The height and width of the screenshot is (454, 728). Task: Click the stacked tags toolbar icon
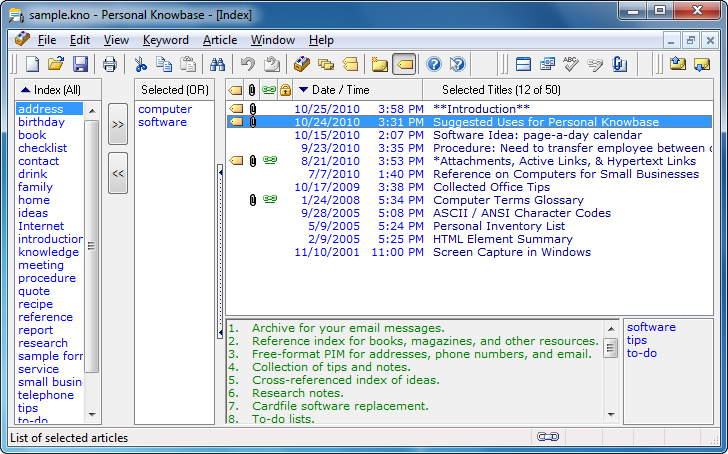click(x=351, y=64)
